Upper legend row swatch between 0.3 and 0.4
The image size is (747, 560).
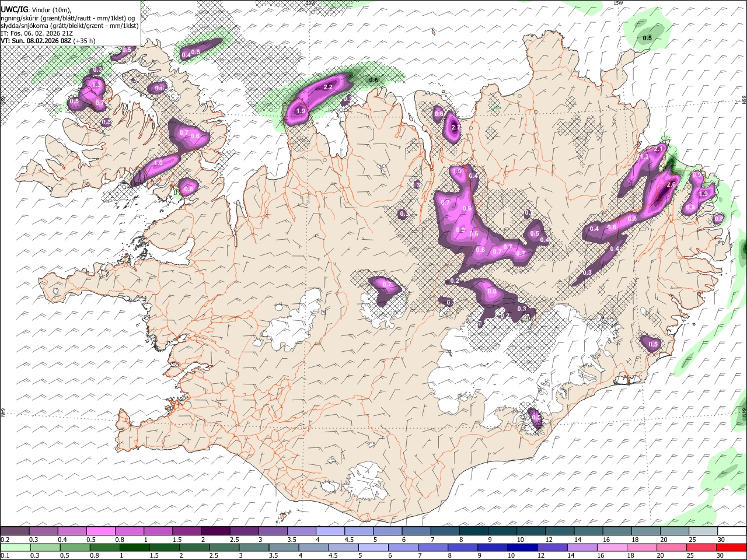[43, 531]
